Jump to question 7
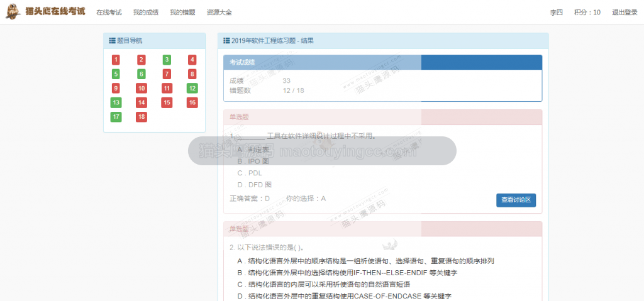 coord(167,74)
